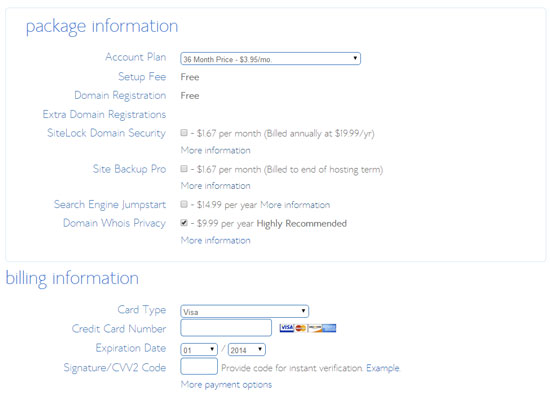Click the 'Highly Recommended' text
Viewport: 550px width, 394px height.
tap(302, 223)
